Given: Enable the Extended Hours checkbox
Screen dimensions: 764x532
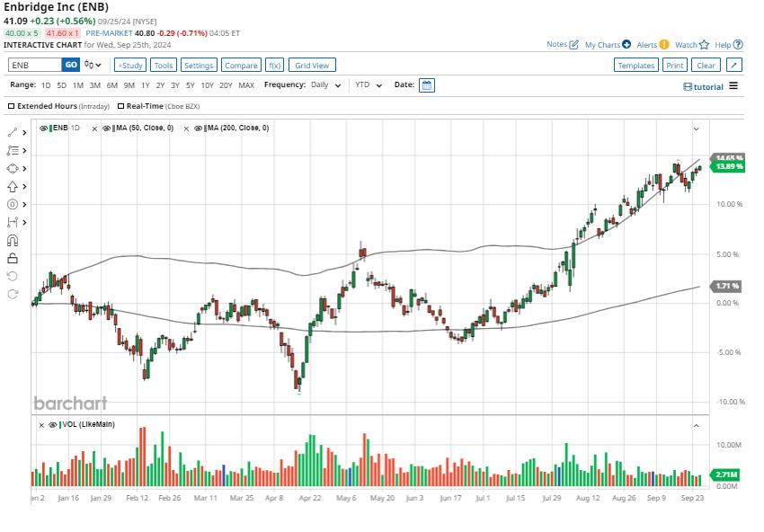Looking at the screenshot, I should click(x=11, y=106).
